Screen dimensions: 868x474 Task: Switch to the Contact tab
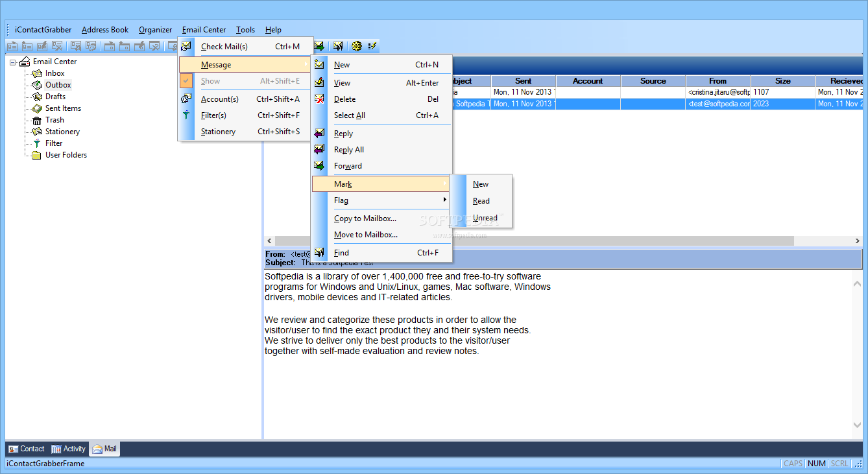point(27,449)
